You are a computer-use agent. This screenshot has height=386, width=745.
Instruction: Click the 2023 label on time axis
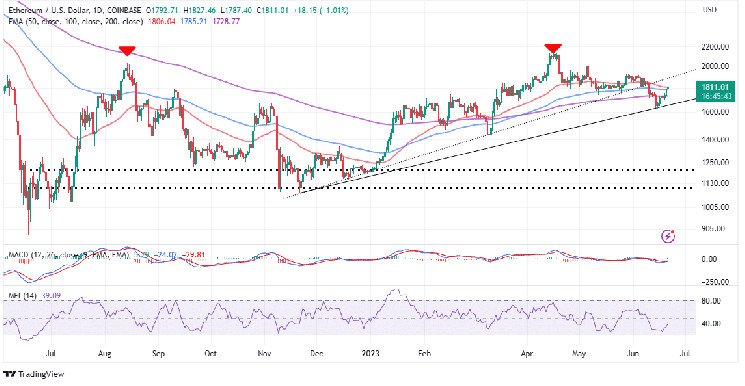pos(370,353)
